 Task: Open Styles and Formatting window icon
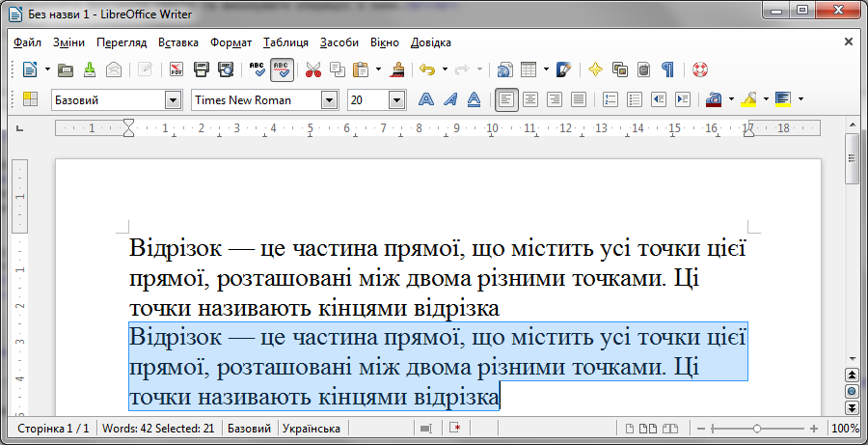pyautogui.click(x=30, y=99)
